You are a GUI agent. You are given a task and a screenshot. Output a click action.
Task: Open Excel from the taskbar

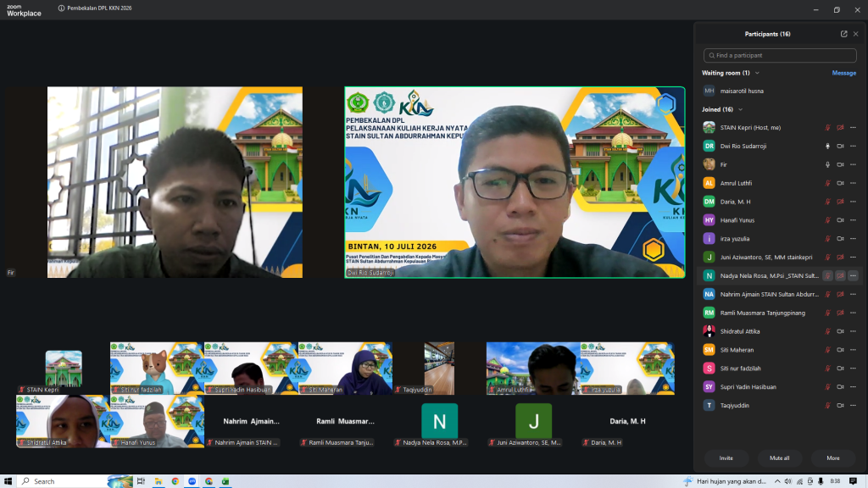(225, 481)
